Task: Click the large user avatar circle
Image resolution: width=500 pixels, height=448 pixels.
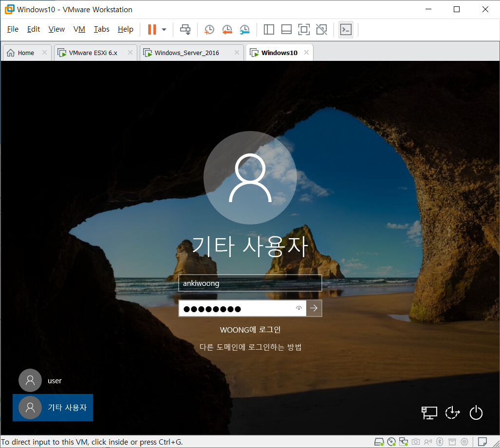Action: [x=250, y=178]
